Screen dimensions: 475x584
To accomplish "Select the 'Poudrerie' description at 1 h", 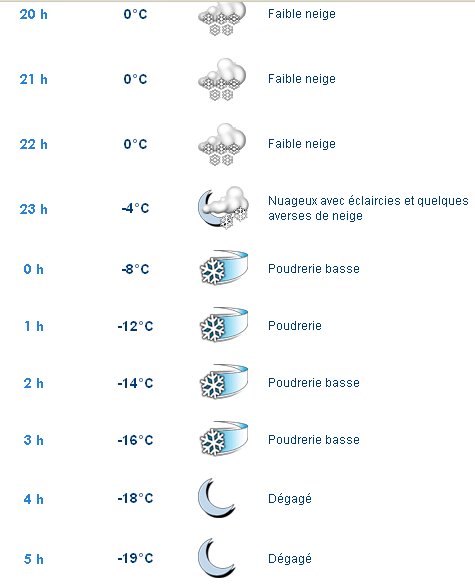I will pos(295,326).
